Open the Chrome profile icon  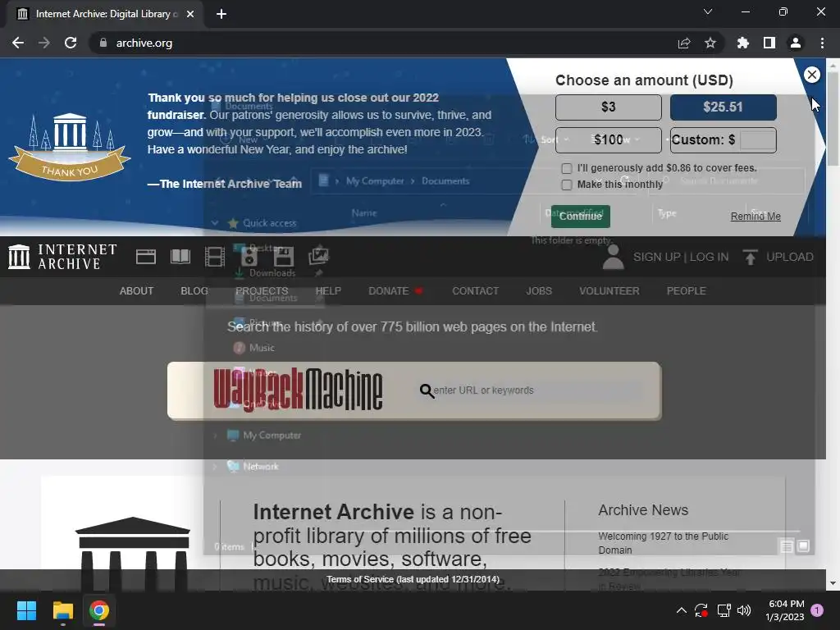pyautogui.click(x=796, y=43)
